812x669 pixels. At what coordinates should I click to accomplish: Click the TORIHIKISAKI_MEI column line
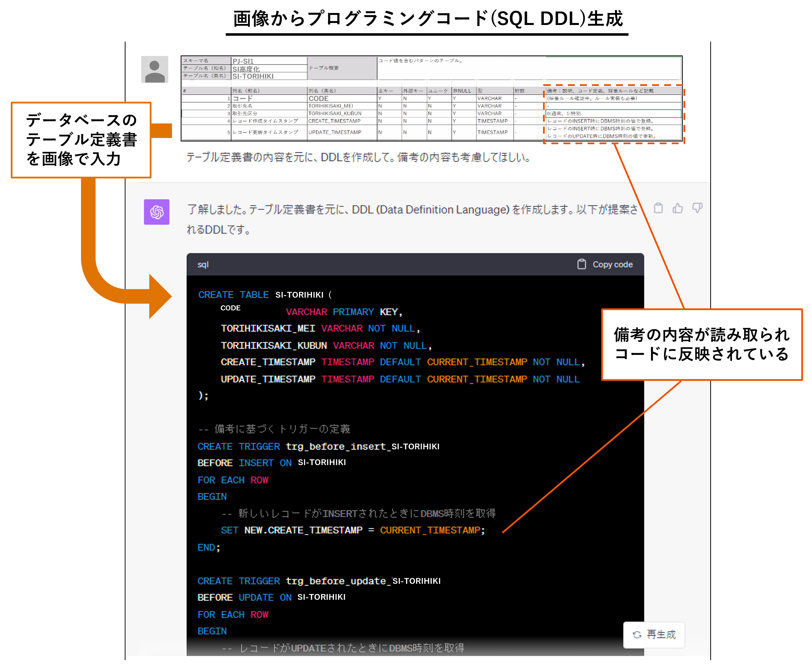(x=320, y=328)
